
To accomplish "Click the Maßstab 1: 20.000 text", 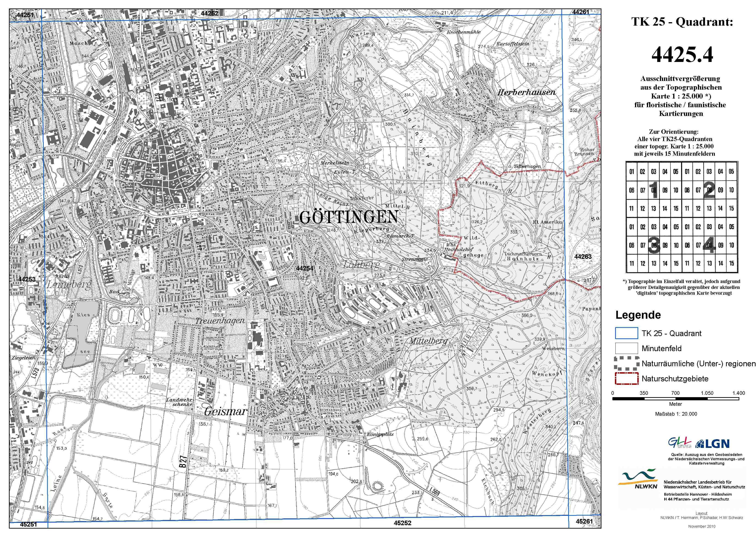I will (676, 414).
